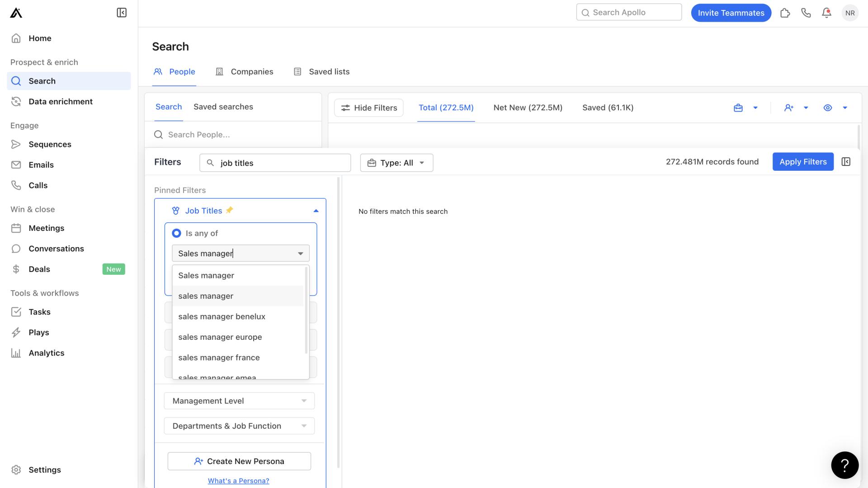Open Calls in sidebar
Viewport: 868px width, 488px height.
(69, 185)
